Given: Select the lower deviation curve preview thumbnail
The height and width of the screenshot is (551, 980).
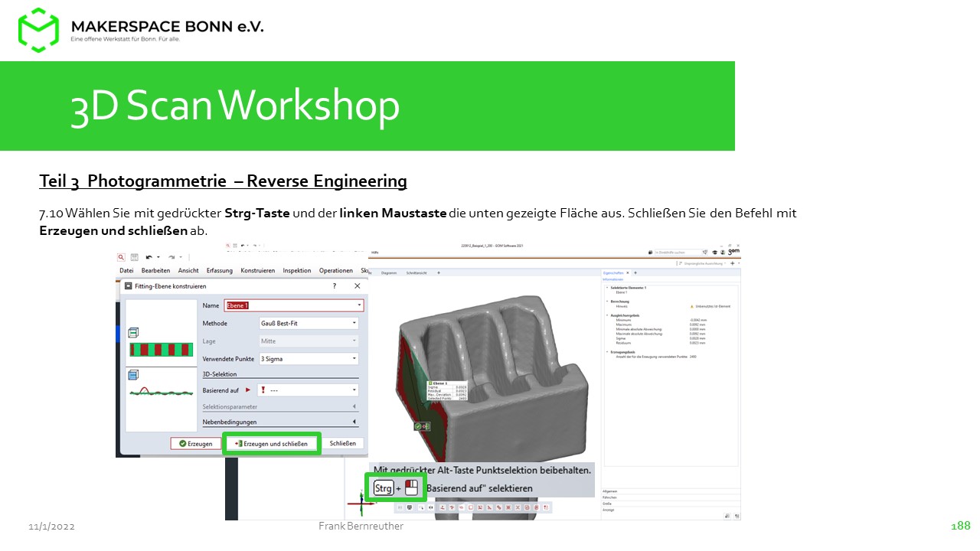Looking at the screenshot, I should pyautogui.click(x=161, y=385).
